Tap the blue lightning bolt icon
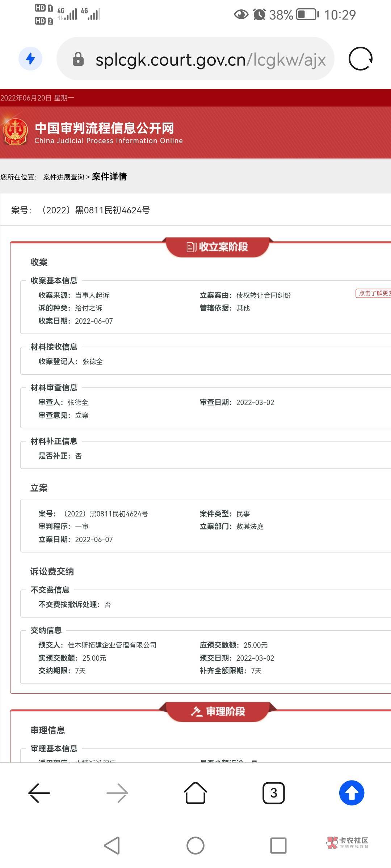This screenshot has height=868, width=391. 30,59
